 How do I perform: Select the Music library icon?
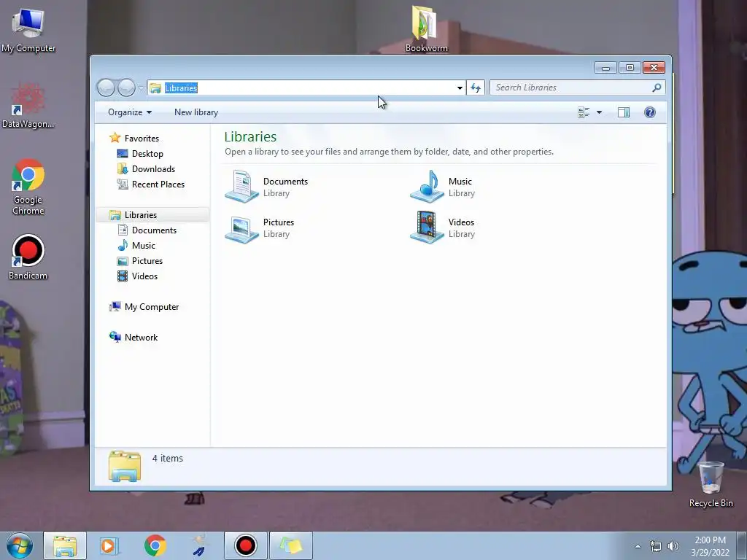tap(427, 187)
